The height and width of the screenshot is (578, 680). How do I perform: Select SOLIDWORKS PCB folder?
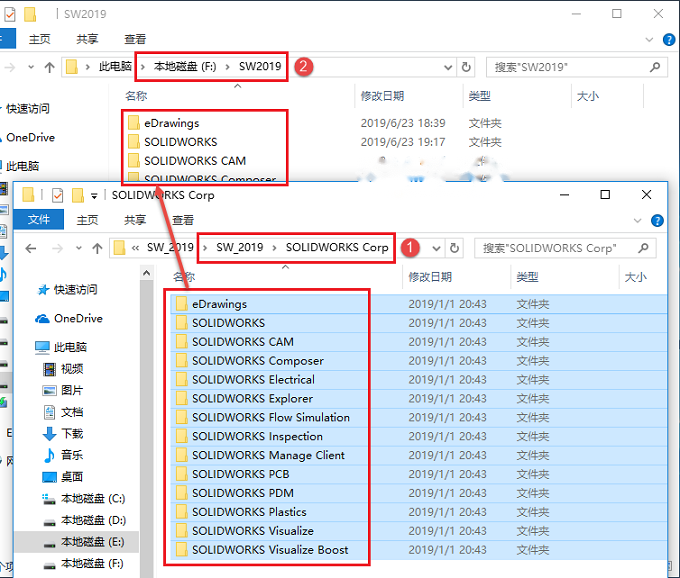click(240, 474)
